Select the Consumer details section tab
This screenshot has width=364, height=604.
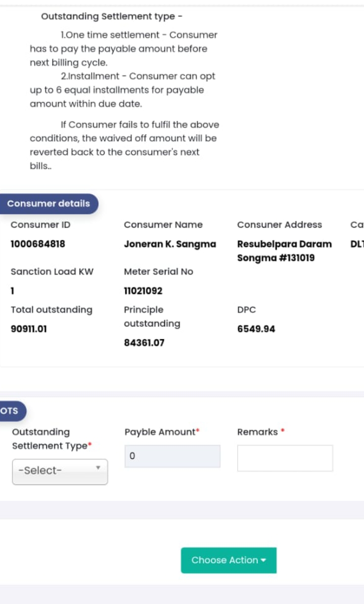(49, 203)
